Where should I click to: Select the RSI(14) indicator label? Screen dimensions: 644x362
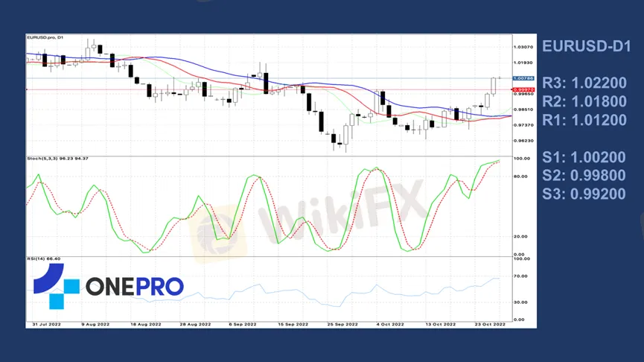[x=43, y=258]
